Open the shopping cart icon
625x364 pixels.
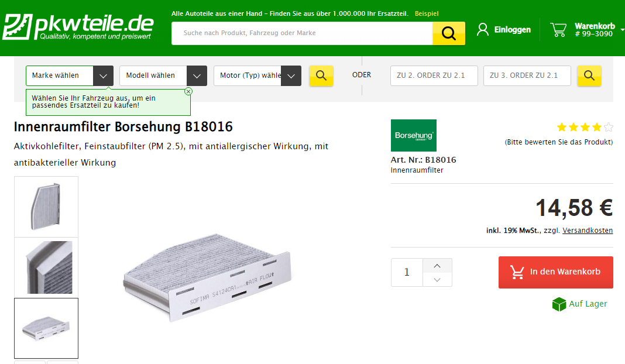pyautogui.click(x=558, y=30)
